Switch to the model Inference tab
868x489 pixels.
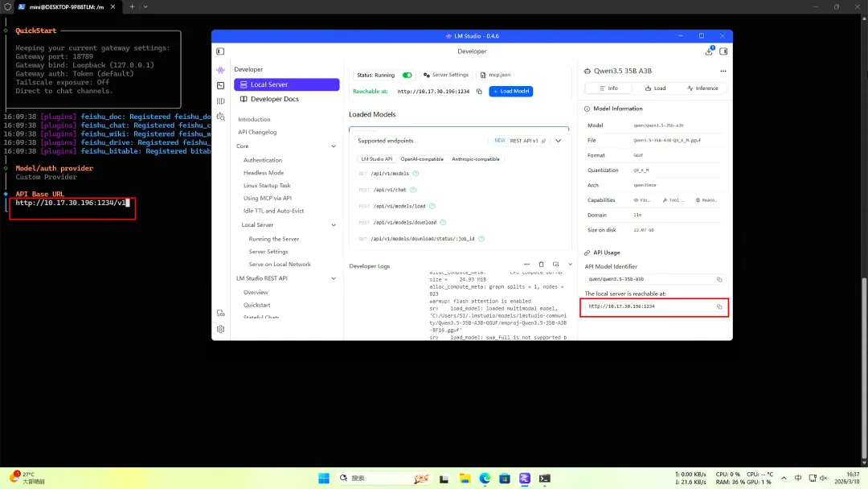(702, 88)
